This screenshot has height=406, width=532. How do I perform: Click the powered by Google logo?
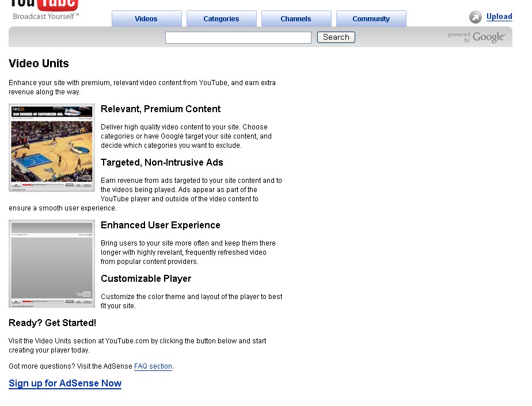pyautogui.click(x=476, y=37)
